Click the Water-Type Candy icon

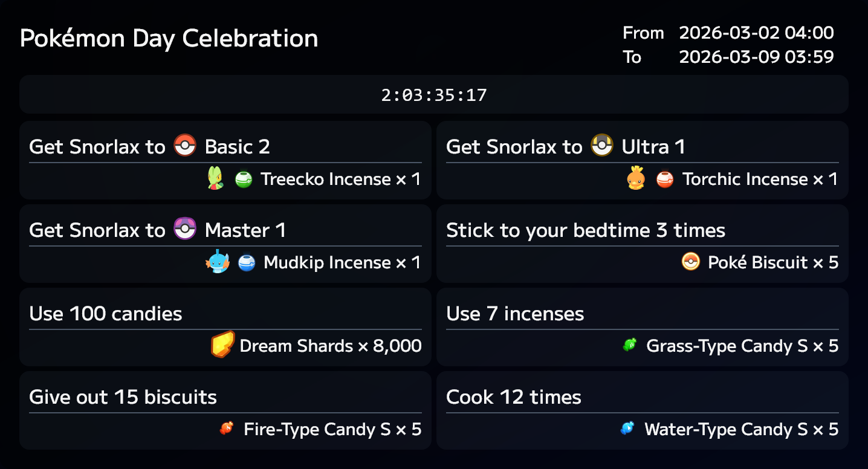point(627,429)
